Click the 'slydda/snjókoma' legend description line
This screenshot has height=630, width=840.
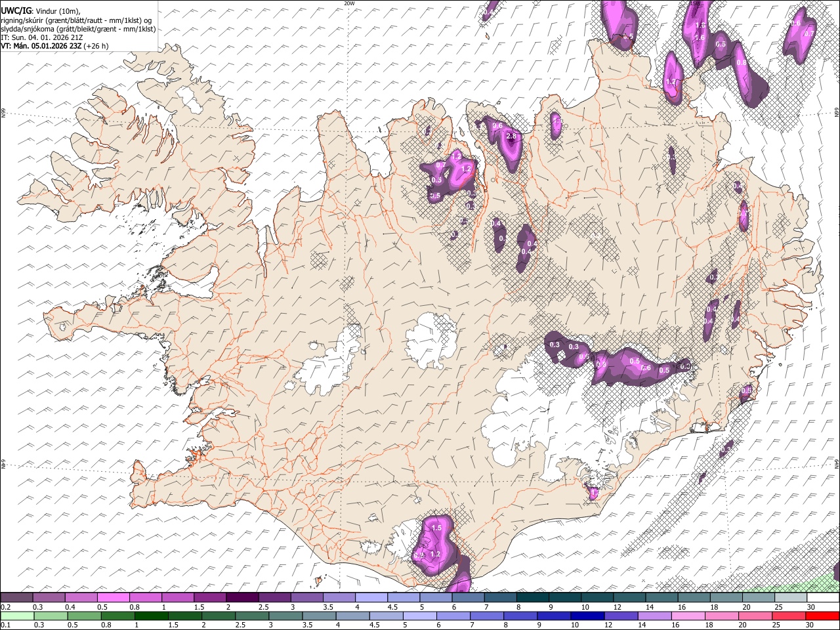(78, 29)
